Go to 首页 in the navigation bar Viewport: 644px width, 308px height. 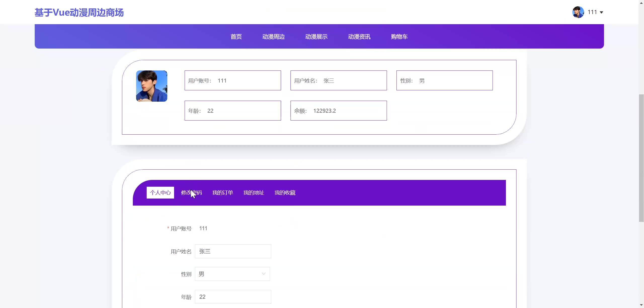click(236, 37)
